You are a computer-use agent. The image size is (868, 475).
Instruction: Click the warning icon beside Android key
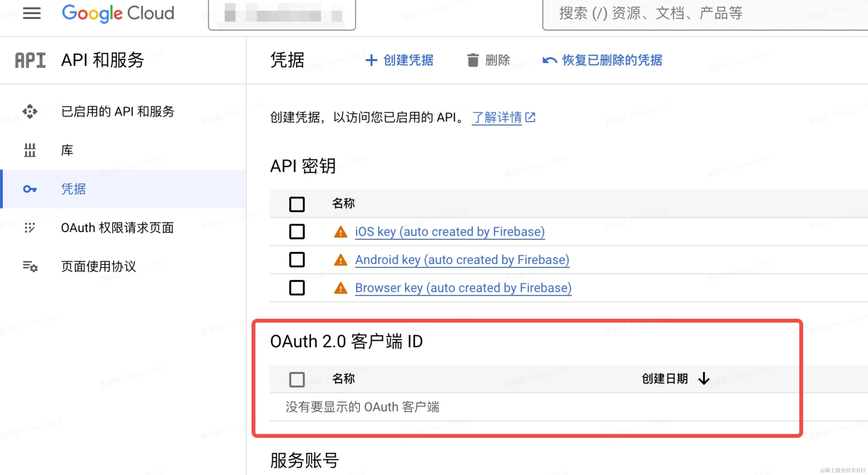[x=340, y=260]
